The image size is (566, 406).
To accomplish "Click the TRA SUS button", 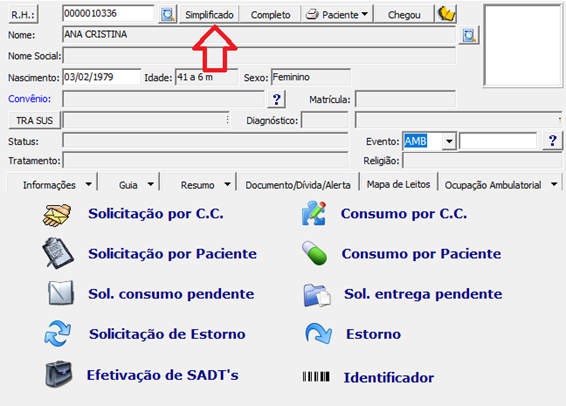I will tap(35, 120).
